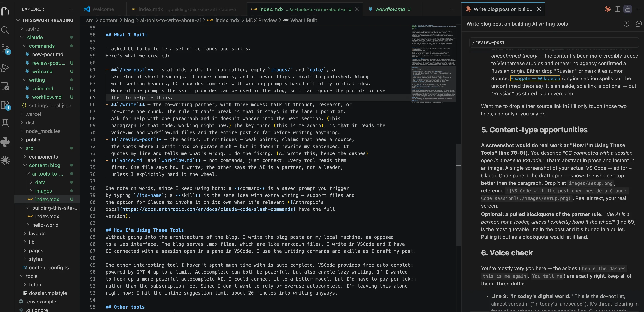644x312 pixels.
Task: Collapse the commands folder
Action: pyautogui.click(x=47, y=46)
